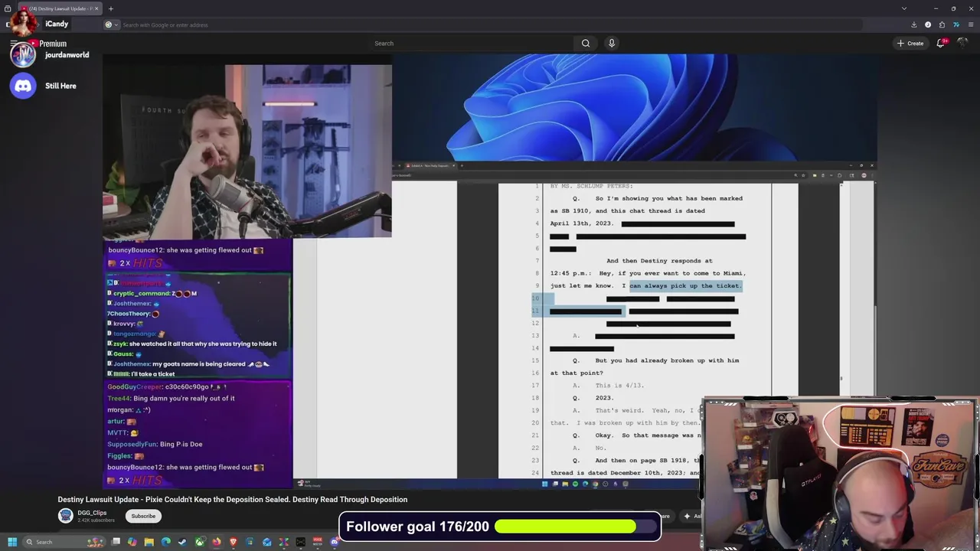This screenshot has width=980, height=551.
Task: Click Tree44's chat message
Action: point(171,398)
